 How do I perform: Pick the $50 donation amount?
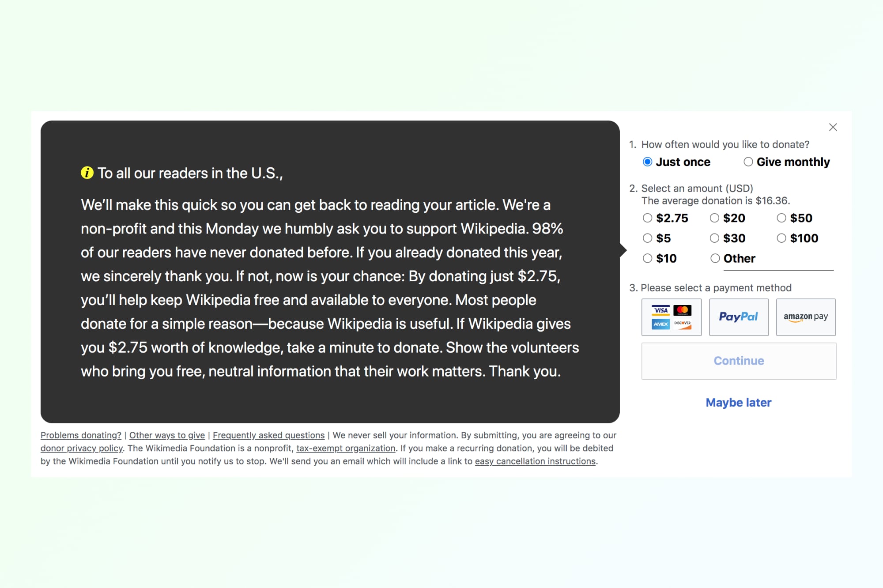(x=782, y=218)
